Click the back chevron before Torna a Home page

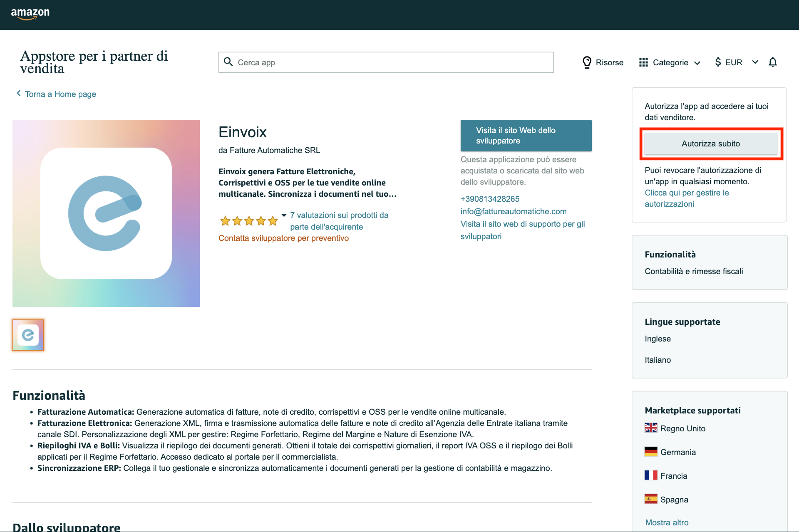click(18, 94)
